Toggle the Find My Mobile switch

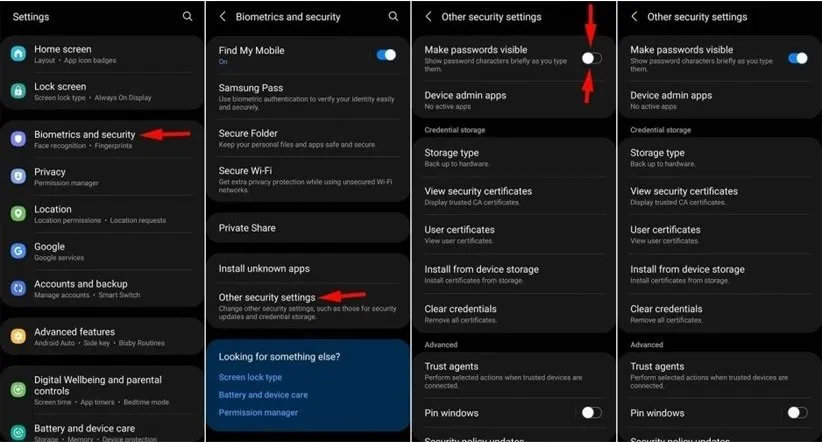pyautogui.click(x=386, y=55)
